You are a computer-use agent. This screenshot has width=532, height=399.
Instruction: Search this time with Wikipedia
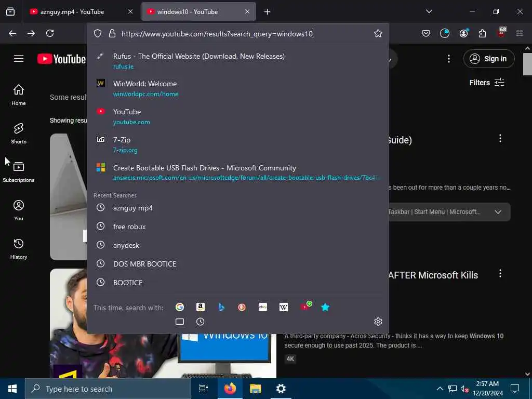coord(284,308)
